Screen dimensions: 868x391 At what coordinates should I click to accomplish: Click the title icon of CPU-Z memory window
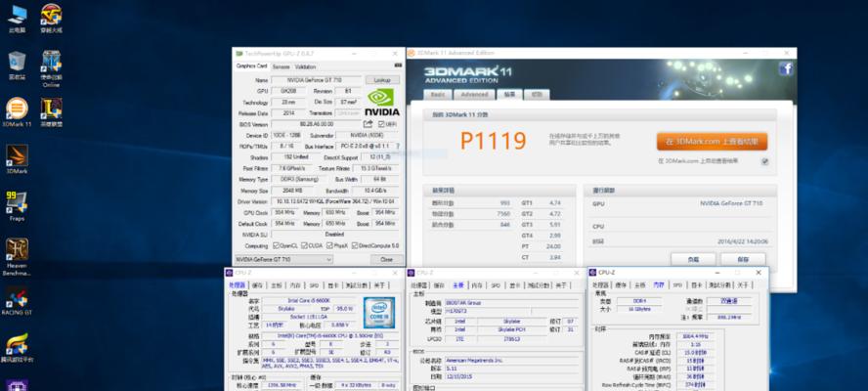[593, 273]
